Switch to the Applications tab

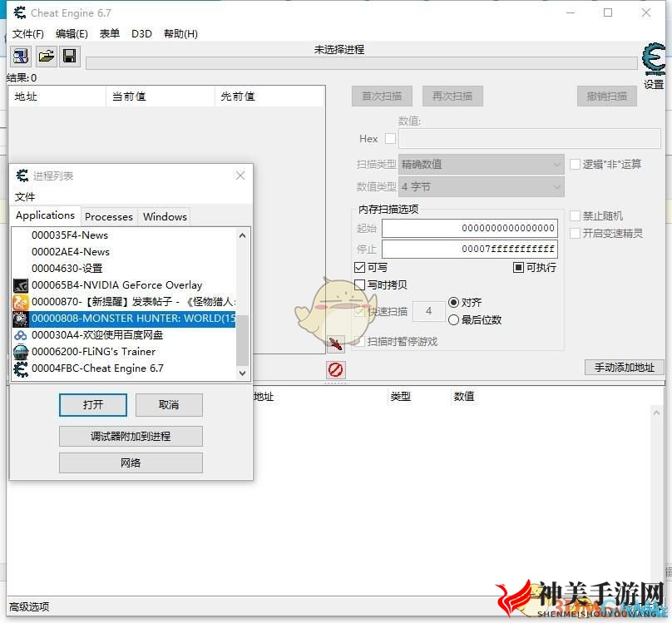(x=46, y=215)
